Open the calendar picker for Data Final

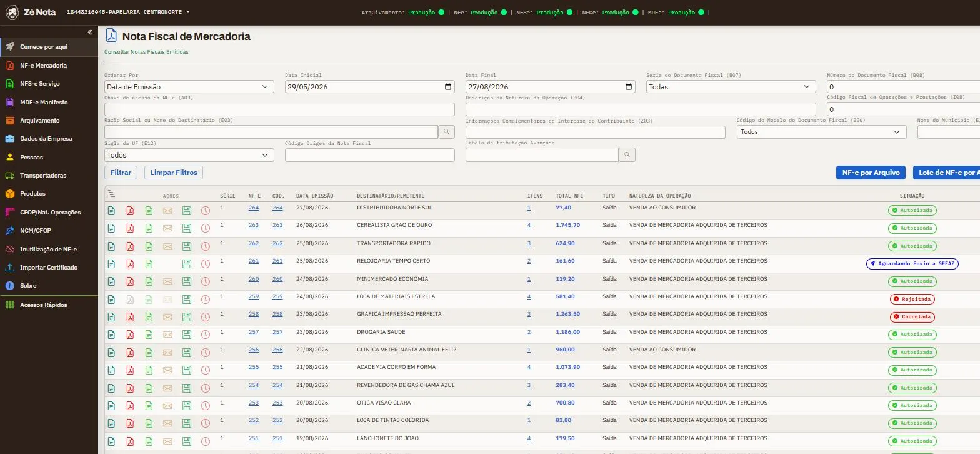pyautogui.click(x=629, y=87)
